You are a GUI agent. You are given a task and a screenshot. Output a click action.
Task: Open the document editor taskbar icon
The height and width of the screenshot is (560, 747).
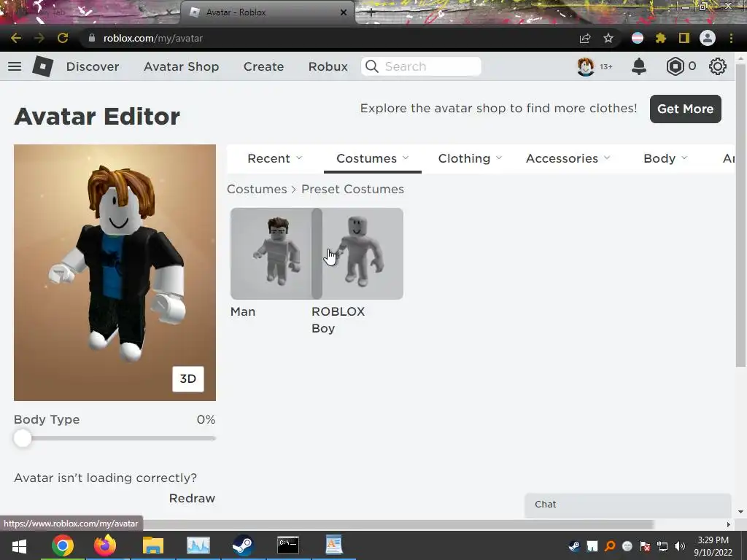[x=333, y=545]
